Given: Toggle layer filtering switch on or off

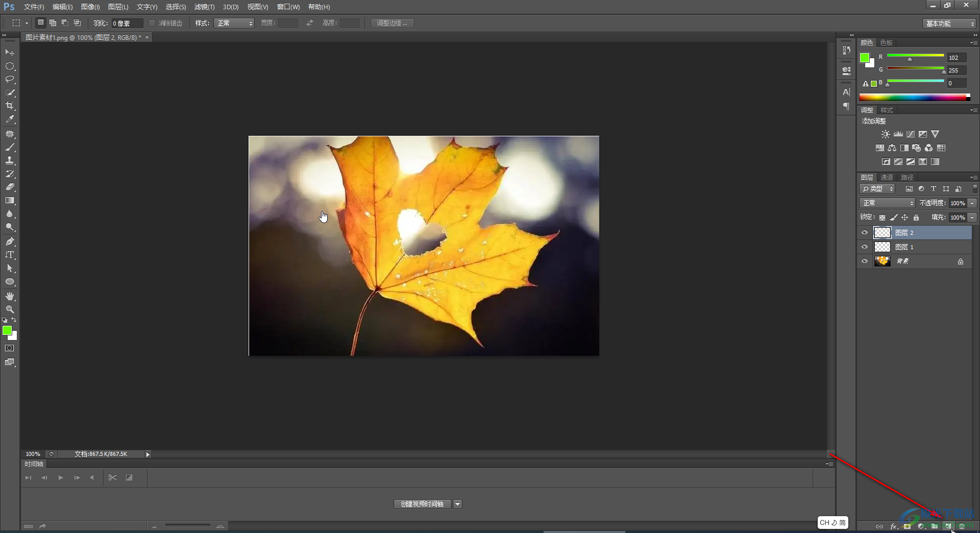Looking at the screenshot, I should (x=974, y=189).
